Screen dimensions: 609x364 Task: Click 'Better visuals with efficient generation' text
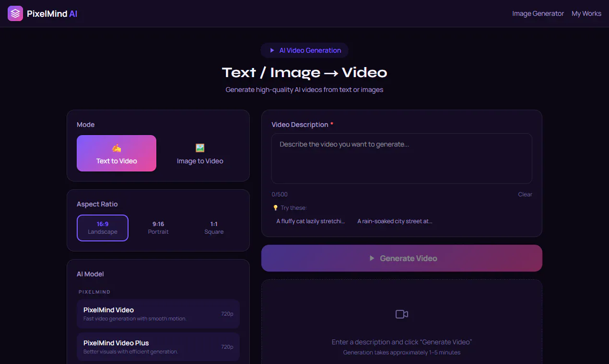(130, 352)
